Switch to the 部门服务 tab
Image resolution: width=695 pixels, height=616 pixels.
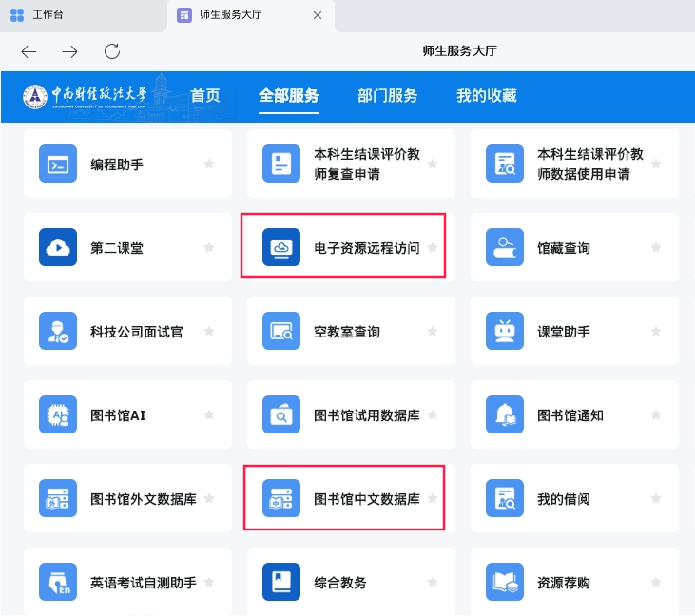point(387,95)
